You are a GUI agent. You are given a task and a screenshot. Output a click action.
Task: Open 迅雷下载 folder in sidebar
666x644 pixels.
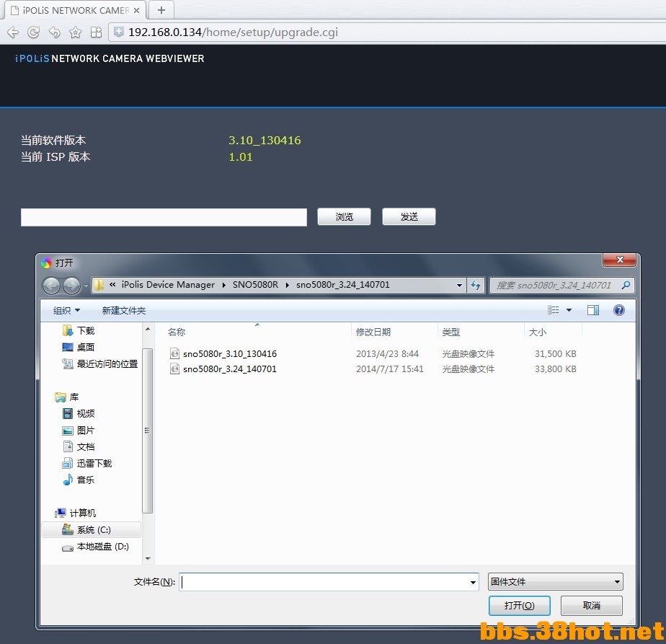pos(94,463)
